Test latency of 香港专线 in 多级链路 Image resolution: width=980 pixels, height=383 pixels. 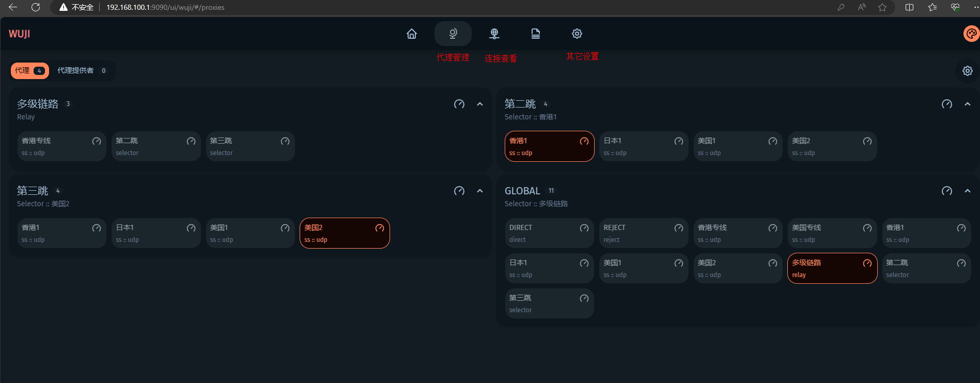tap(97, 141)
